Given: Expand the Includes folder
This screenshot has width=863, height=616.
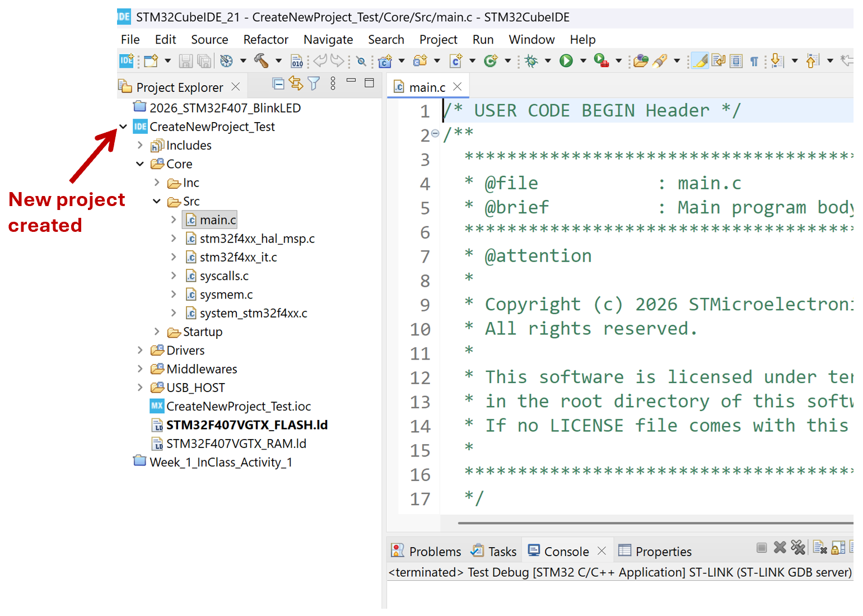Looking at the screenshot, I should pyautogui.click(x=140, y=145).
